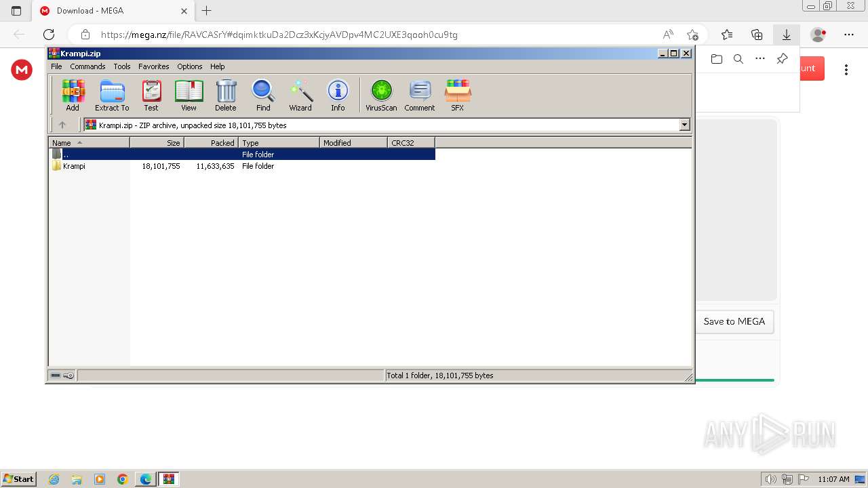
Task: Click the drive/key status bar icon
Action: coord(62,375)
